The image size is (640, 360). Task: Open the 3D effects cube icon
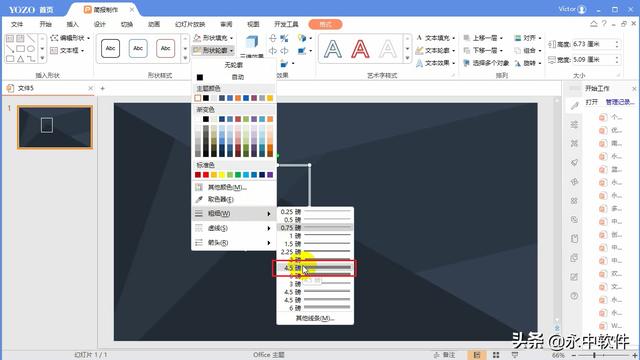pyautogui.click(x=251, y=42)
